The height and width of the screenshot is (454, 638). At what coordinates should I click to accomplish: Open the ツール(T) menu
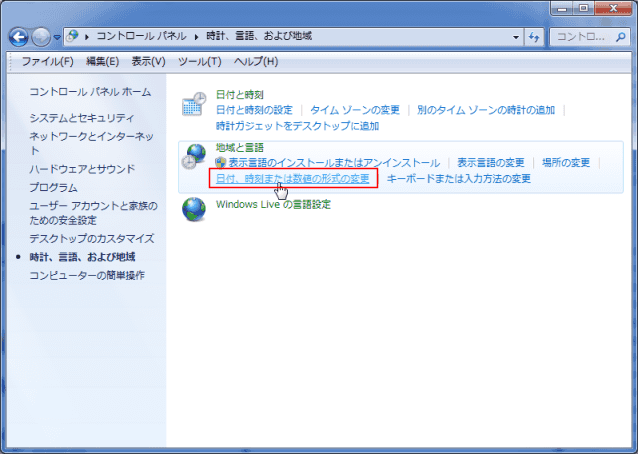199,61
